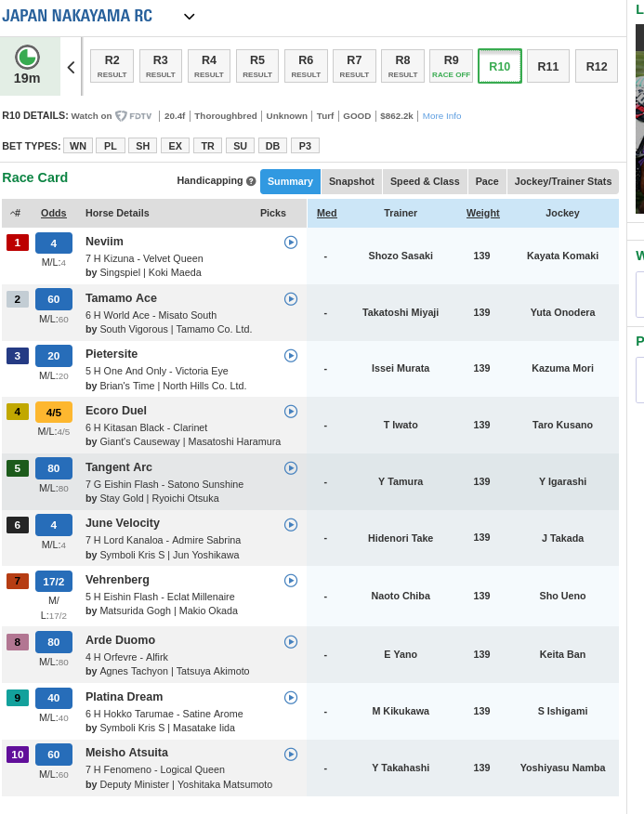Click jockey name Kayata Komaki

[x=562, y=256]
